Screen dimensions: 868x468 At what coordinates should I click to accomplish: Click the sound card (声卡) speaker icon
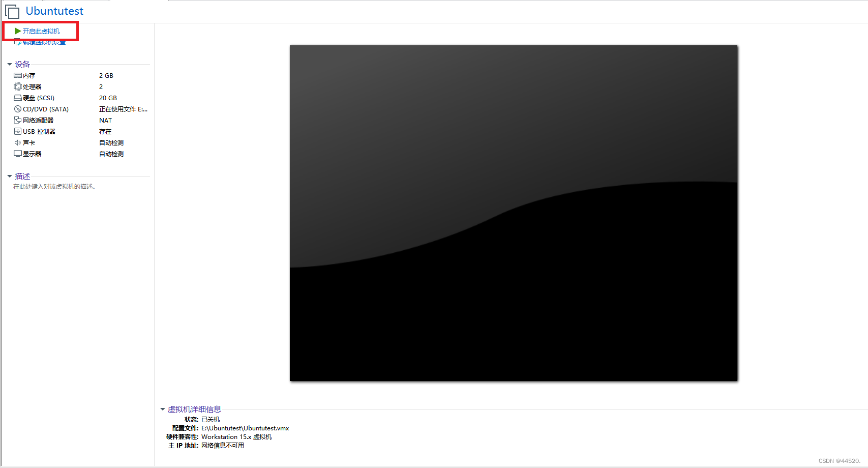[18, 142]
